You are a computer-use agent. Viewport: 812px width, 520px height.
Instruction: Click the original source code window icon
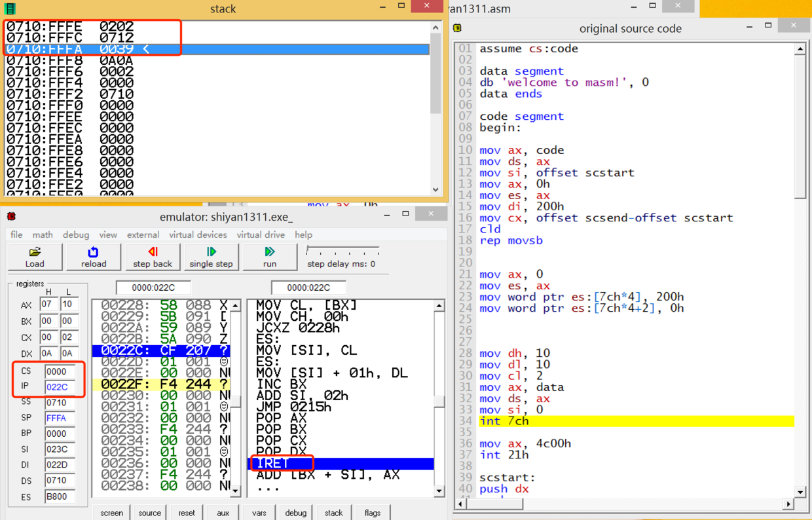point(458,28)
